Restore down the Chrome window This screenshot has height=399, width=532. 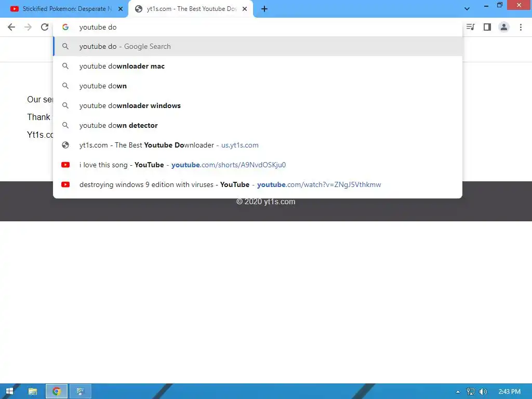[500, 5]
